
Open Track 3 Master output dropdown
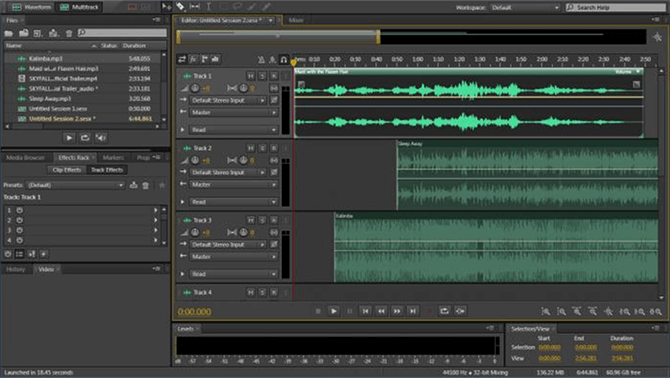click(233, 257)
